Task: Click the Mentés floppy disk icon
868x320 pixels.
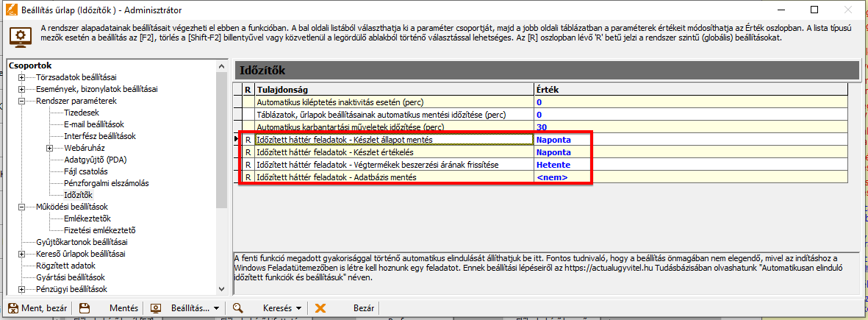Action: pos(85,308)
